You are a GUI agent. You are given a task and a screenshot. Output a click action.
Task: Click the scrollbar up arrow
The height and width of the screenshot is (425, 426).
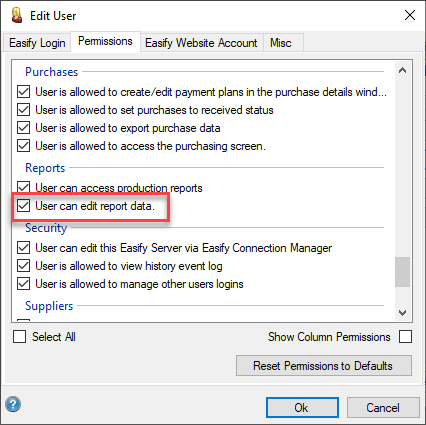(402, 70)
